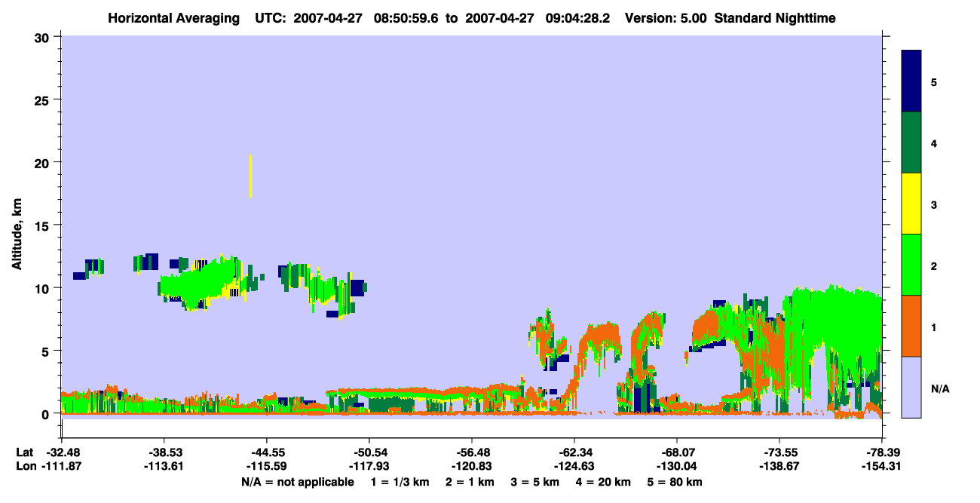The height and width of the screenshot is (503, 980).
Task: Click the bright green level 2 swatch
Action: click(x=911, y=265)
